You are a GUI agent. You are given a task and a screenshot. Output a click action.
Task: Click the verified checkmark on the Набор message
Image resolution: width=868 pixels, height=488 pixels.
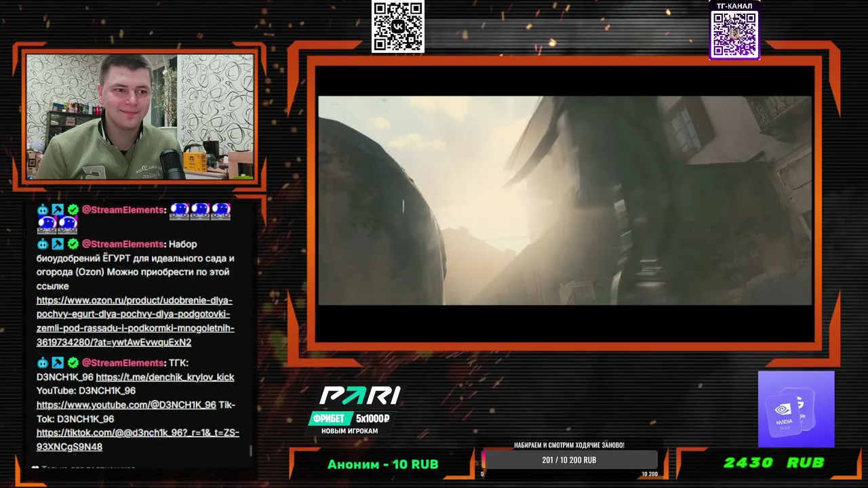[73, 244]
